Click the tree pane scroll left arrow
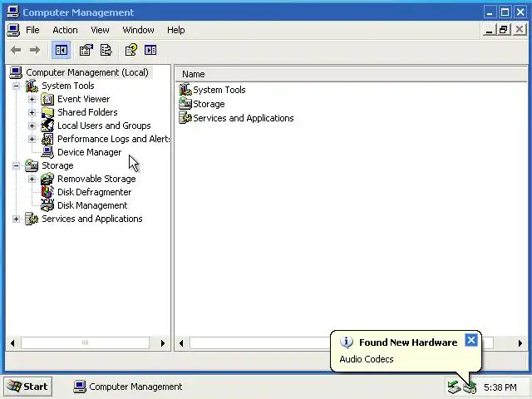This screenshot has height=399, width=532. (x=12, y=343)
